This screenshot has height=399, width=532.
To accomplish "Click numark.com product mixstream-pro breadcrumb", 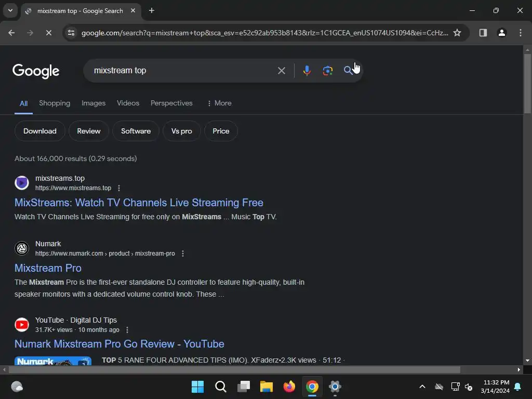I will [105, 254].
